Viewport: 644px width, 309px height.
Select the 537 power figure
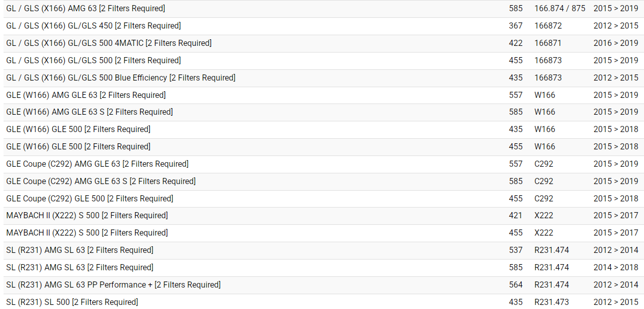(x=516, y=250)
